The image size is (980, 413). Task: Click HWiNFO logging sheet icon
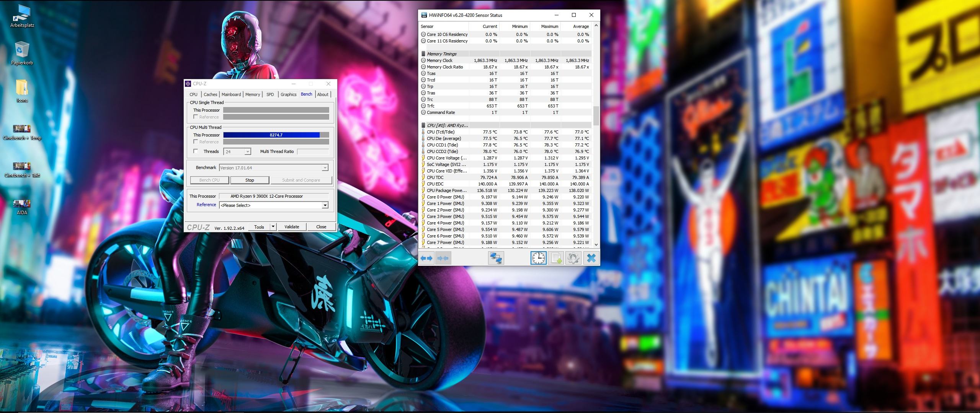point(555,259)
